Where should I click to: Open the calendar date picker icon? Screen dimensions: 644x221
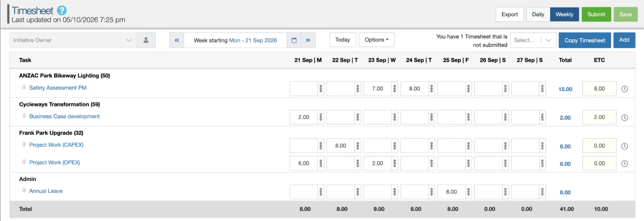point(294,40)
